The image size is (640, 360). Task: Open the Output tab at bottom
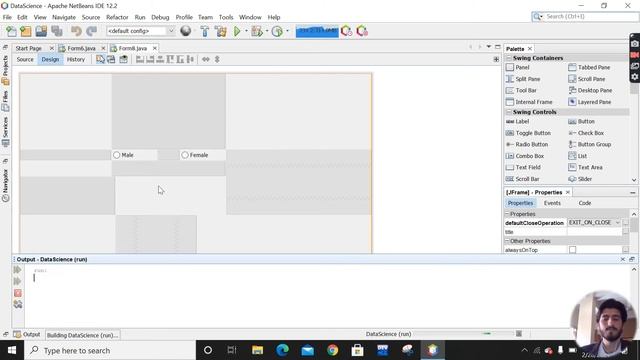click(x=27, y=335)
